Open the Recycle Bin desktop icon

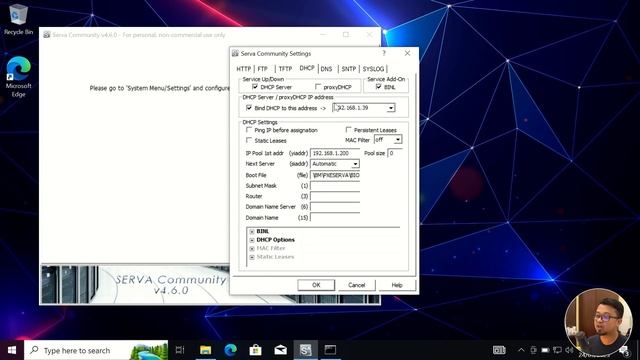coord(18,19)
